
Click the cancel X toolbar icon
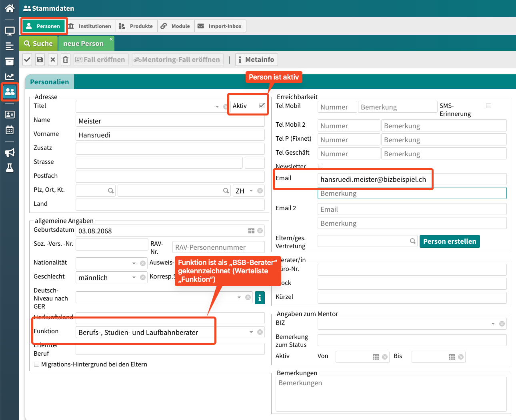(53, 60)
